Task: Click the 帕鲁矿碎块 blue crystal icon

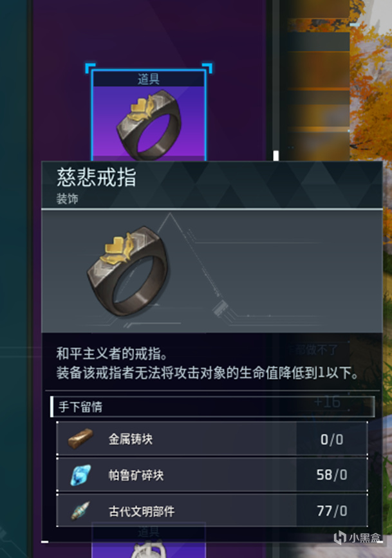Action: click(x=80, y=475)
